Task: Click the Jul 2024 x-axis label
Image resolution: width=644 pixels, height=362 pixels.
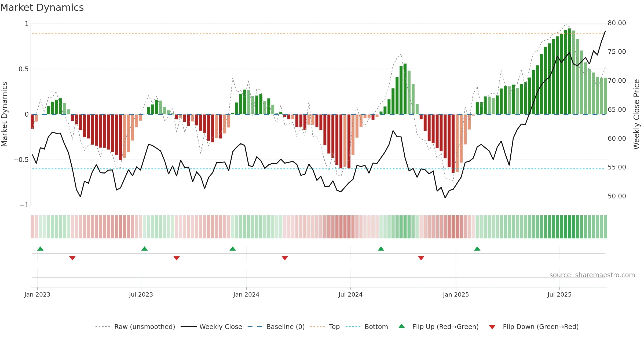Action: pyautogui.click(x=350, y=294)
